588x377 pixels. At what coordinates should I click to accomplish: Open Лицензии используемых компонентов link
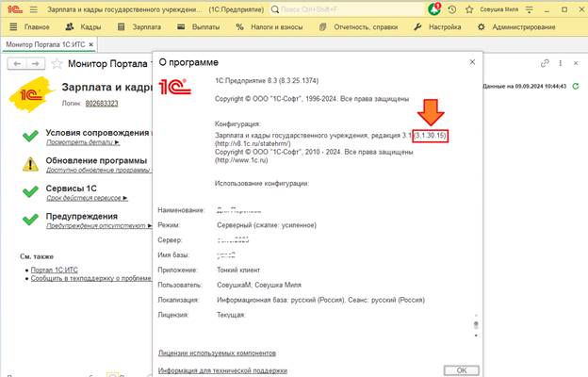217,353
